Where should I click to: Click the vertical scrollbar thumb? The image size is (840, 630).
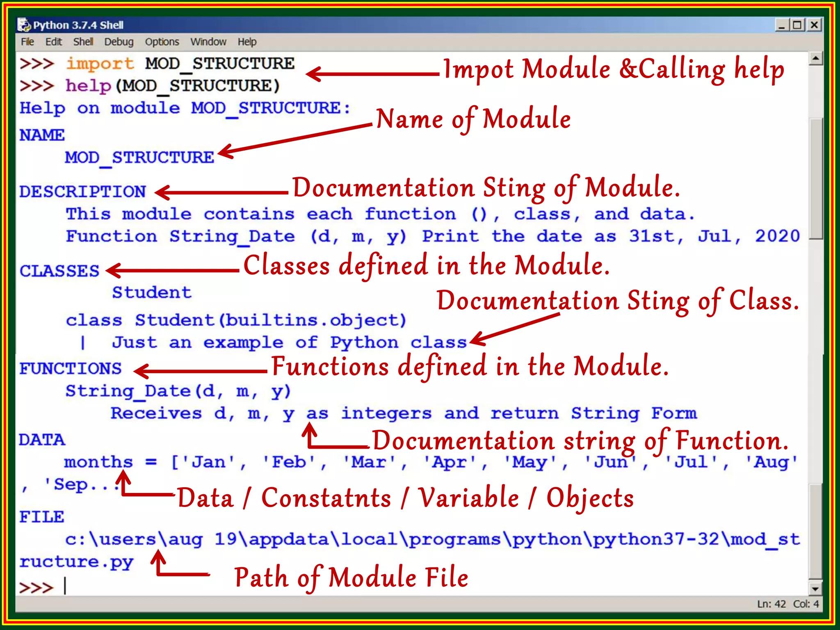pos(816,178)
